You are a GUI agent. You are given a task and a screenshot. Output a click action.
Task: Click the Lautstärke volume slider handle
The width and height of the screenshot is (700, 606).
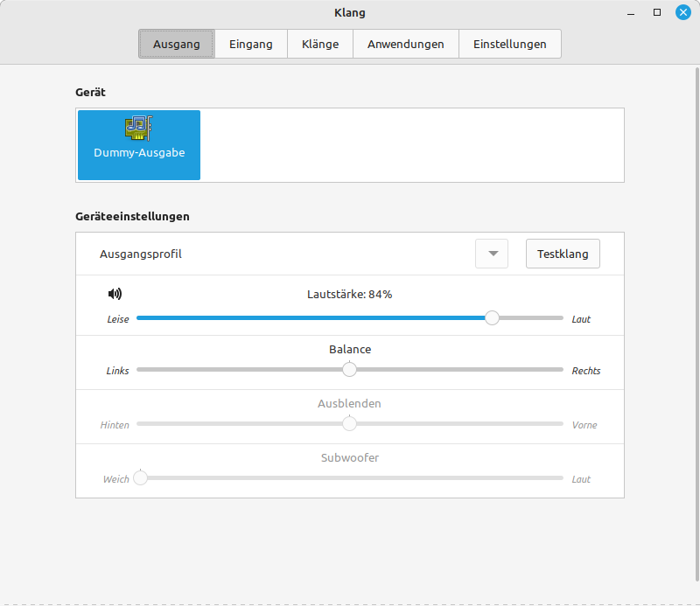click(492, 318)
